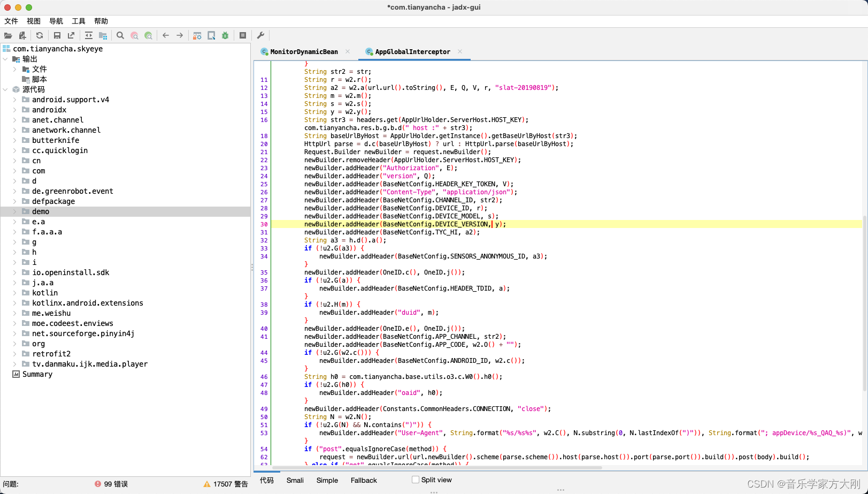Click the 99 错误 errors indicator
868x494 pixels.
tap(111, 484)
